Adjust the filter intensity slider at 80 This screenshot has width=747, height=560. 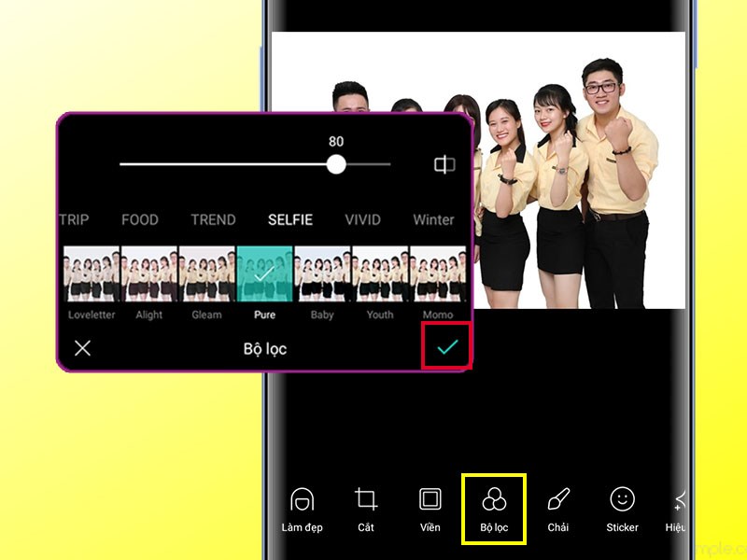click(338, 163)
